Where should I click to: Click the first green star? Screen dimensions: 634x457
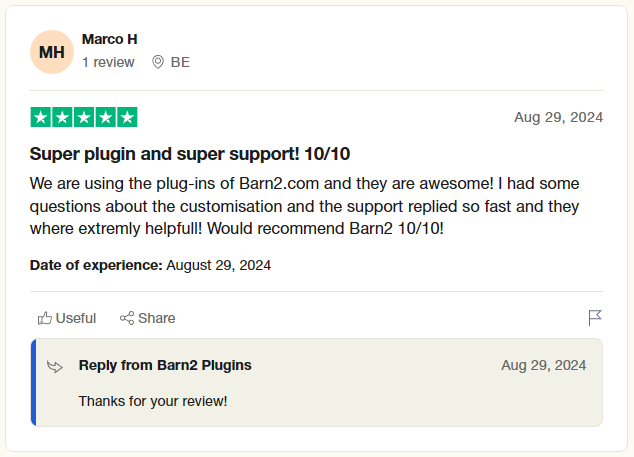pyautogui.click(x=41, y=117)
